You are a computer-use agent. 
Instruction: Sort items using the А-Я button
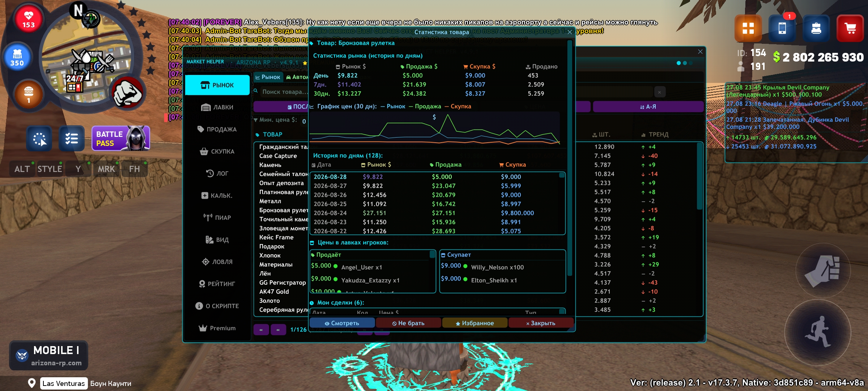coord(648,107)
